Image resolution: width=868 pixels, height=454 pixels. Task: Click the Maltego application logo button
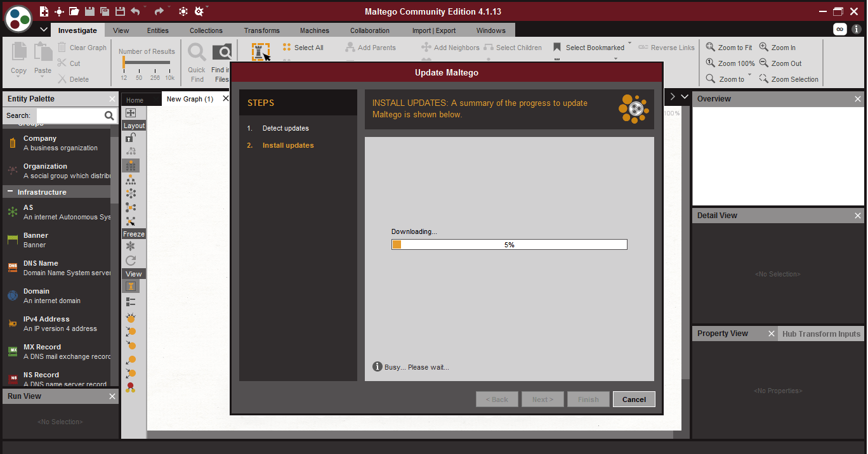(19, 18)
